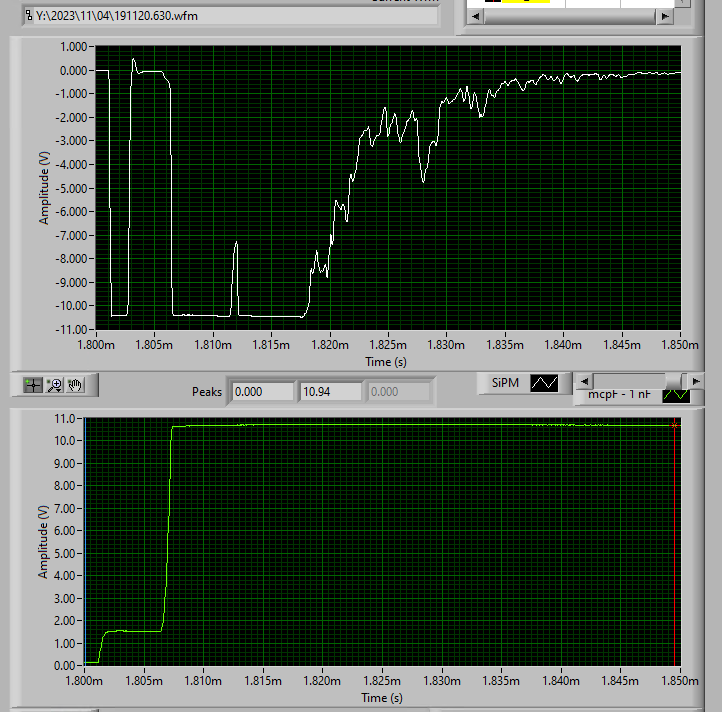722x712 pixels.
Task: Click left arrow of plot legend scrollbar
Action: pos(584,381)
